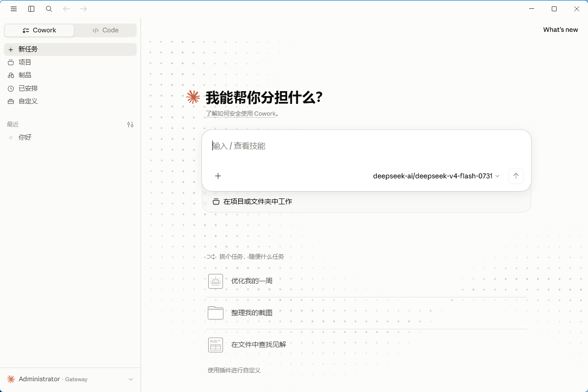
Task: Maximize the application window
Action: [554, 9]
